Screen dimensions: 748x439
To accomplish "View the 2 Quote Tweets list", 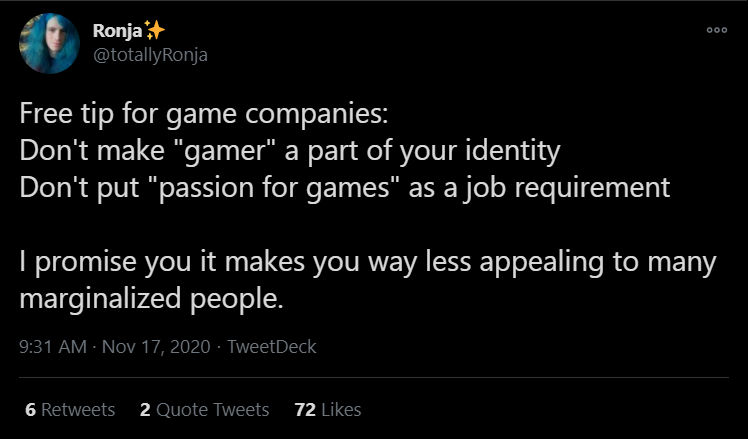I will pyautogui.click(x=204, y=410).
